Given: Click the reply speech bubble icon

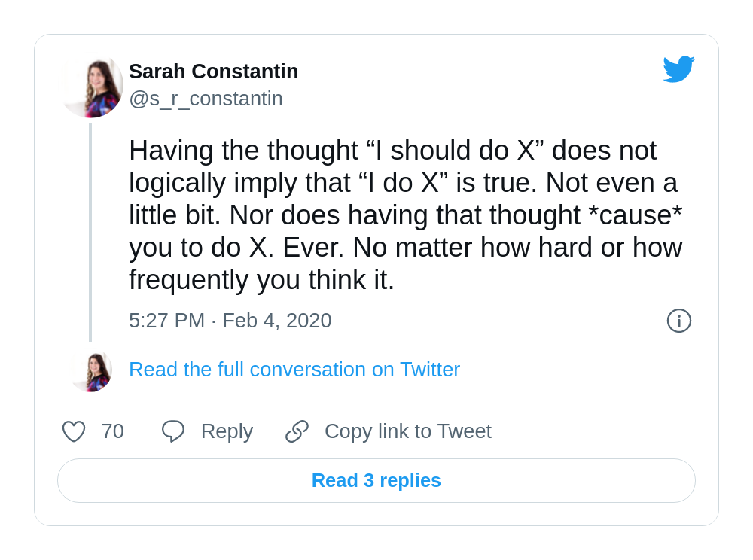Looking at the screenshot, I should coord(173,431).
